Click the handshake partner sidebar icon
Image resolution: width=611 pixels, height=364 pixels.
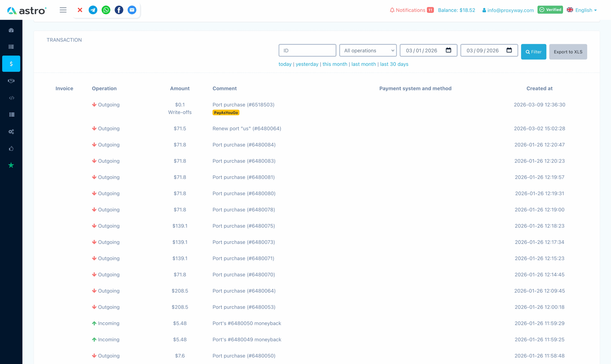point(11,81)
